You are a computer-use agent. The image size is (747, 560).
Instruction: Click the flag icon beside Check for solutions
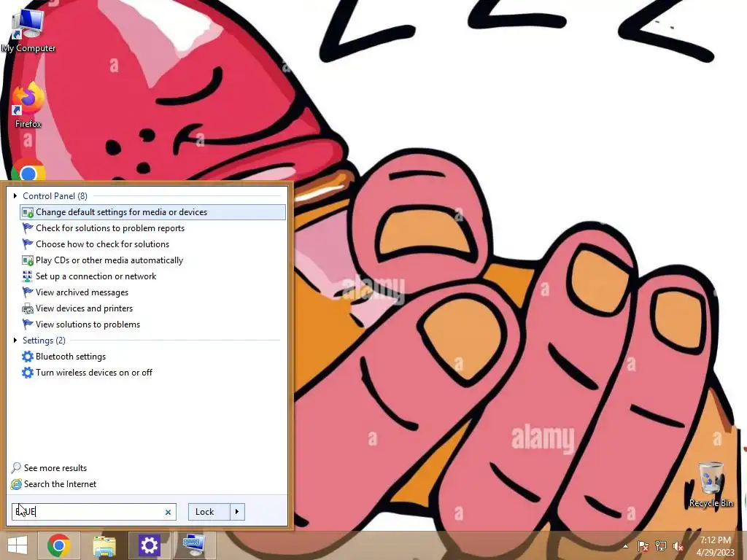pos(28,228)
